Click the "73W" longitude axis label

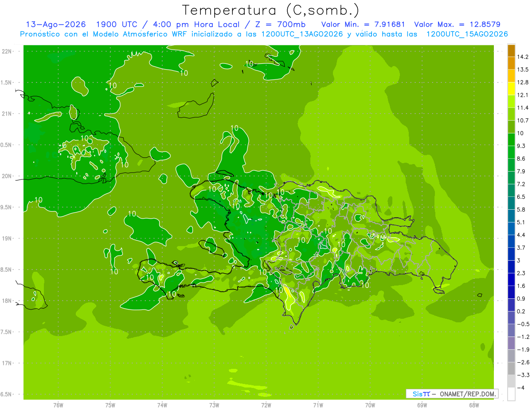pyautogui.click(x=214, y=405)
